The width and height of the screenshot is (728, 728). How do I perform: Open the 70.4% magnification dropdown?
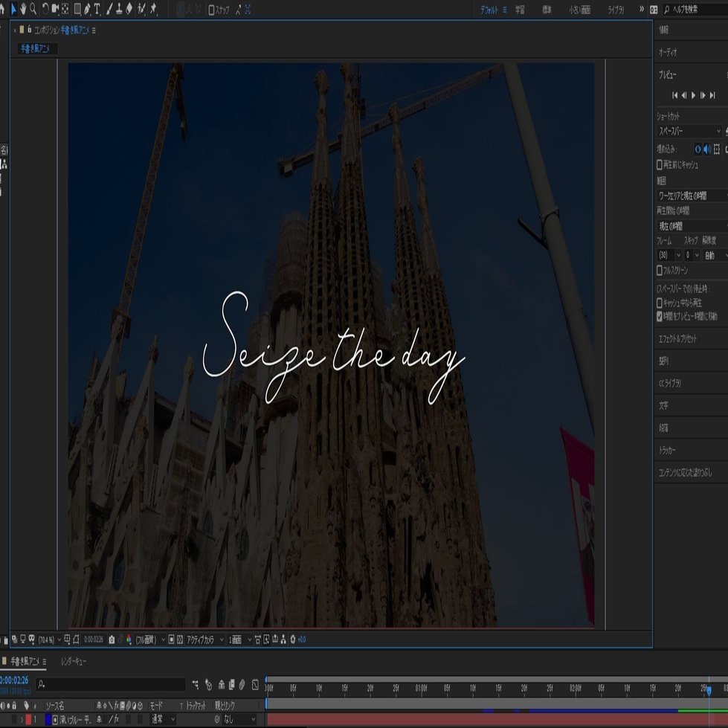pos(49,640)
